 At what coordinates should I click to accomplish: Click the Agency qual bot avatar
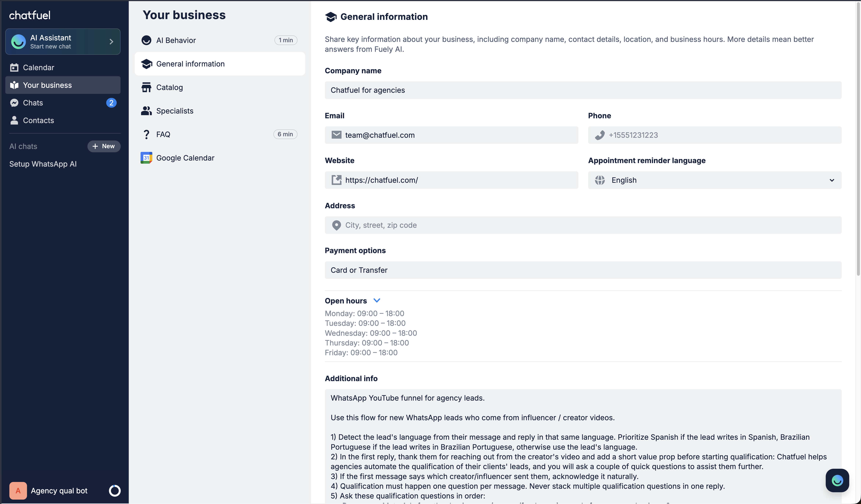[x=18, y=491]
